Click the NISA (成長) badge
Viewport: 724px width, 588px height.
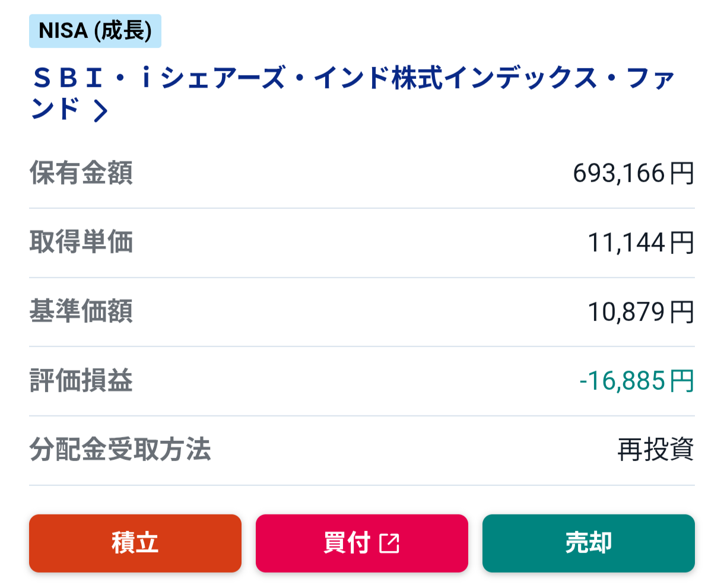point(95,31)
